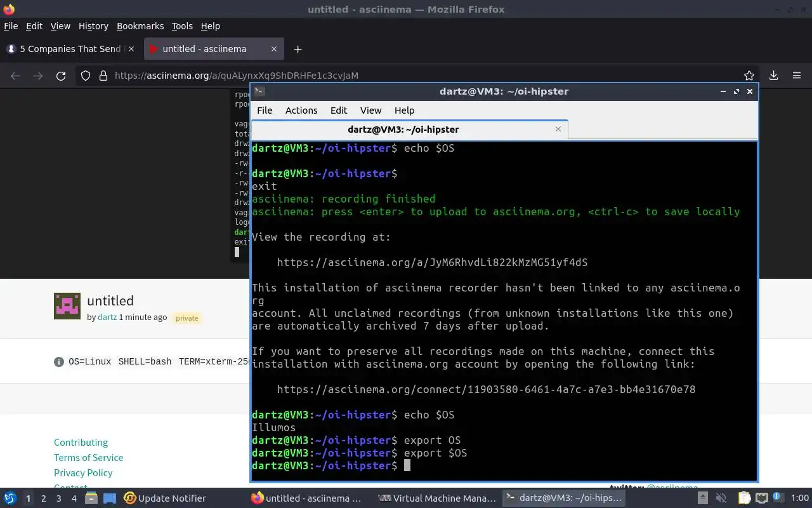Screen dimensions: 812x508
Task: Click the 'dartz' author link
Action: (107, 317)
